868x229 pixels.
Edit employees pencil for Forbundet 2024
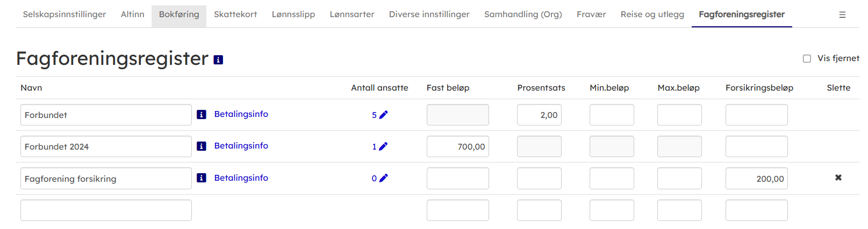[x=383, y=146]
